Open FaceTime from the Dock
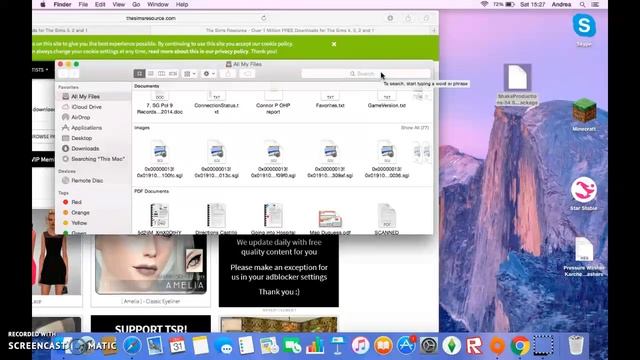The height and width of the screenshot is (360, 640). [292, 346]
